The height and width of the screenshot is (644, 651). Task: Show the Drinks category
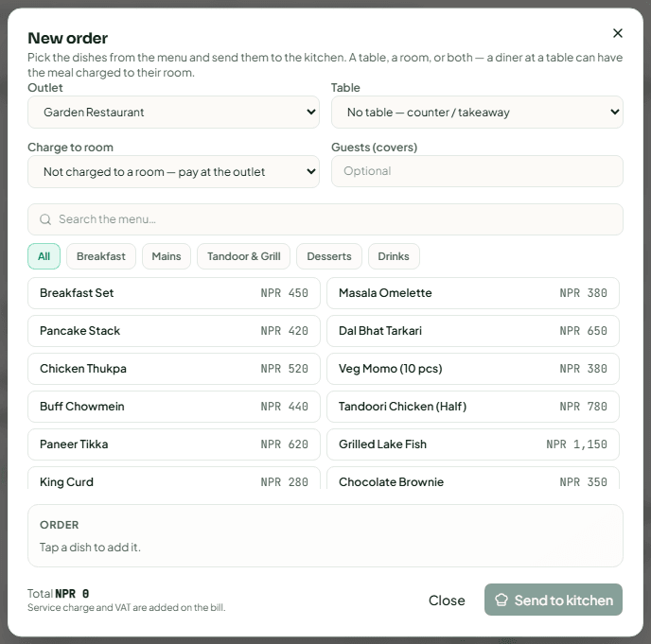click(394, 256)
